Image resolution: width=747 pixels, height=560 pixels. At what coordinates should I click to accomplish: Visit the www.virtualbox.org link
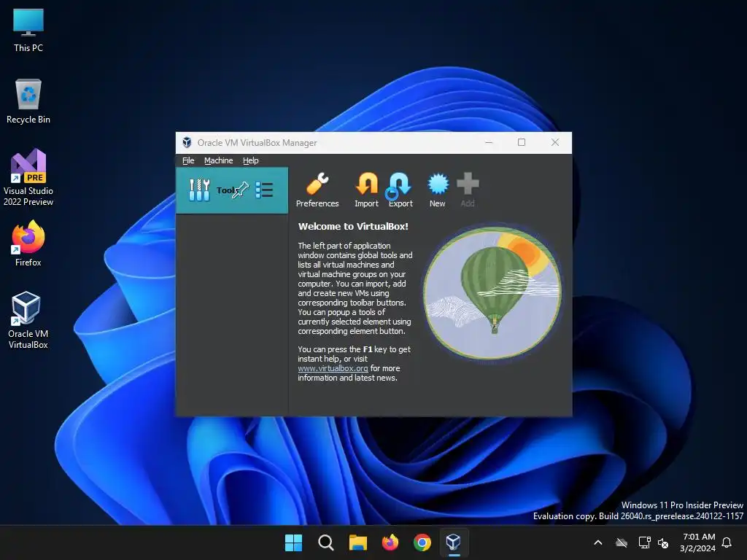(333, 368)
